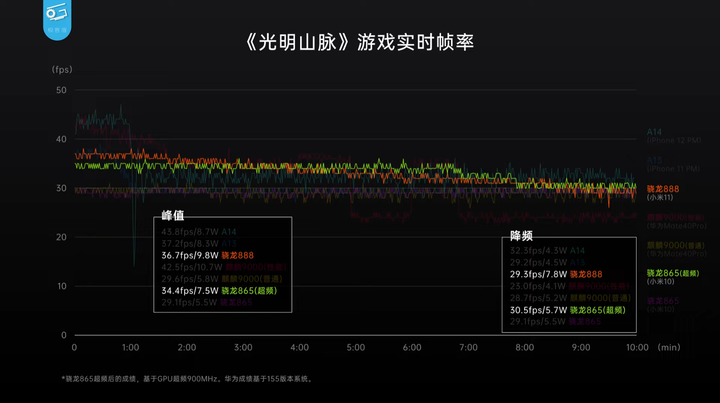The height and width of the screenshot is (403, 720).
Task: Select the 3:00 time axis label
Action: click(x=243, y=347)
